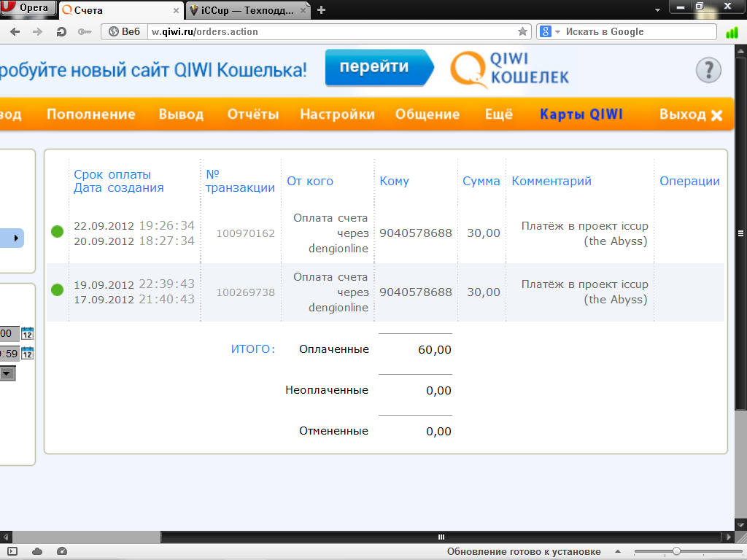Open the upper calendar date picker icon
This screenshot has height=560, width=747.
(x=27, y=333)
